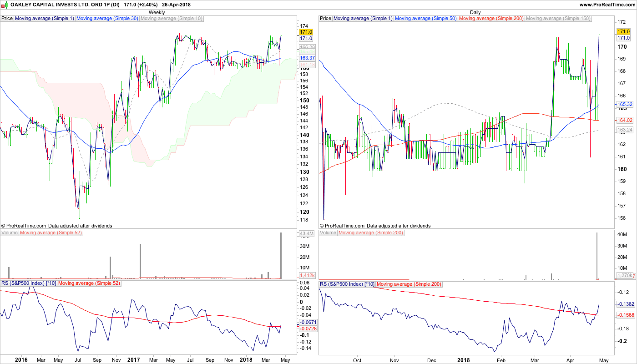Click Moving average (Simple 200) in daily volume panel
This screenshot has width=637, height=364.
[x=371, y=233]
